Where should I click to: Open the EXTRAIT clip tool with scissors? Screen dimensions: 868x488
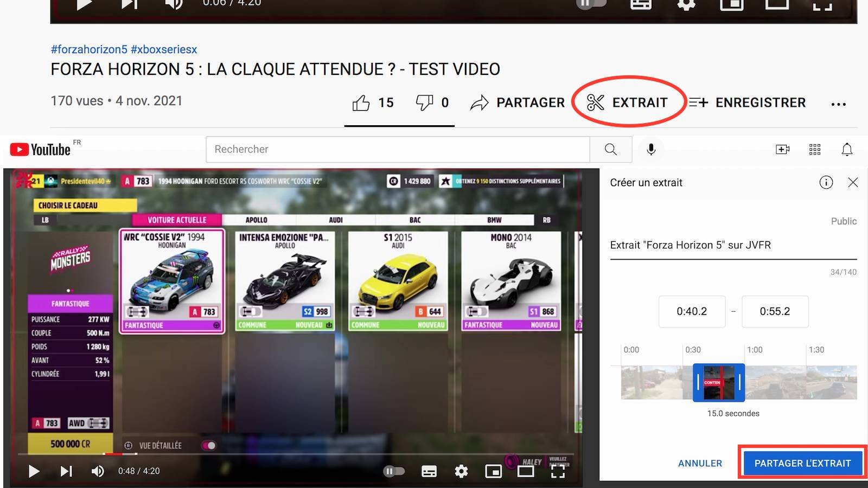627,102
